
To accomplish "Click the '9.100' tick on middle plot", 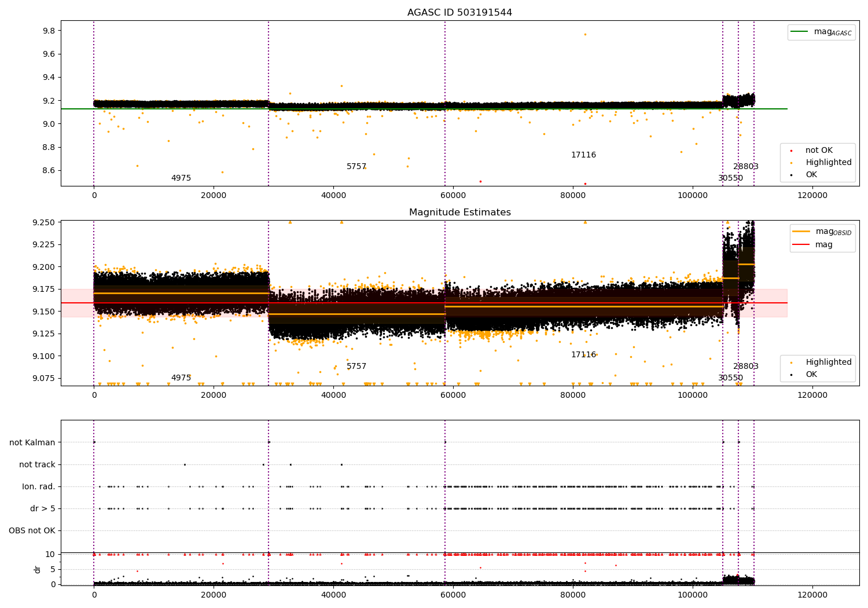I will [44, 356].
